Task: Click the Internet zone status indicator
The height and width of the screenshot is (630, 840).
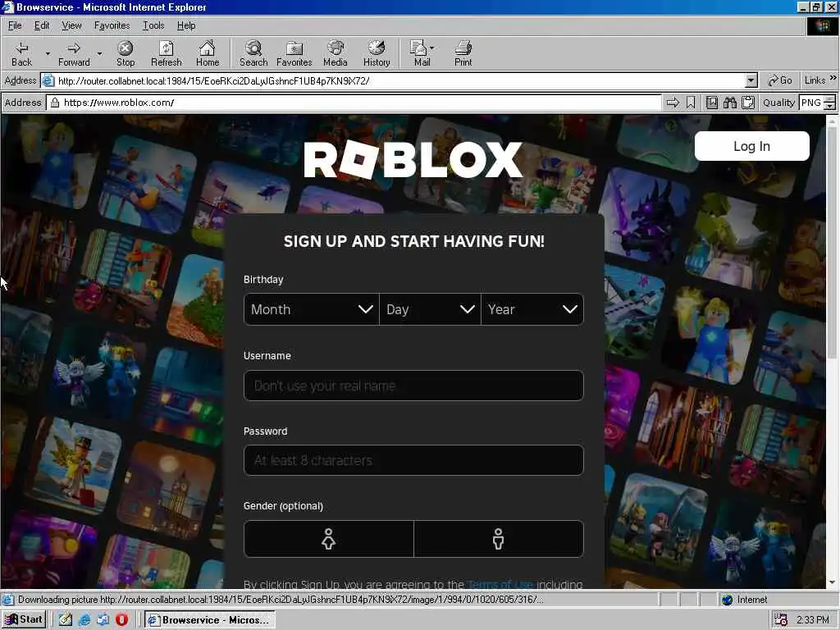Action: (745, 600)
